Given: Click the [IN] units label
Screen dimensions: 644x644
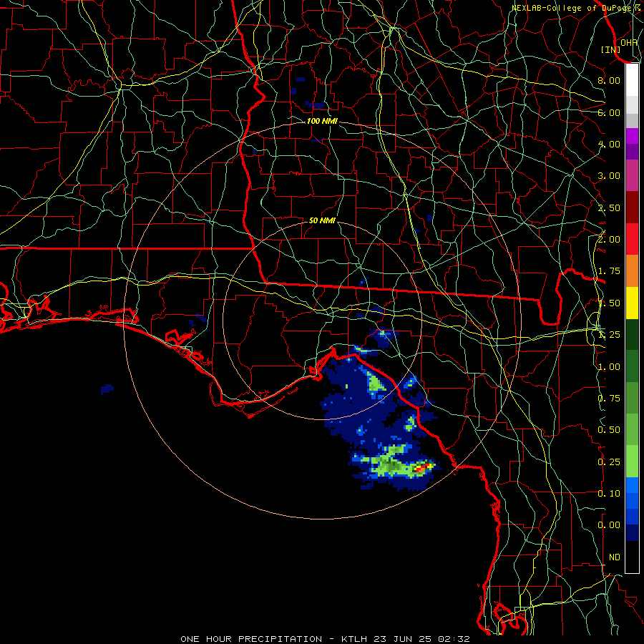Looking at the screenshot, I should 611,49.
